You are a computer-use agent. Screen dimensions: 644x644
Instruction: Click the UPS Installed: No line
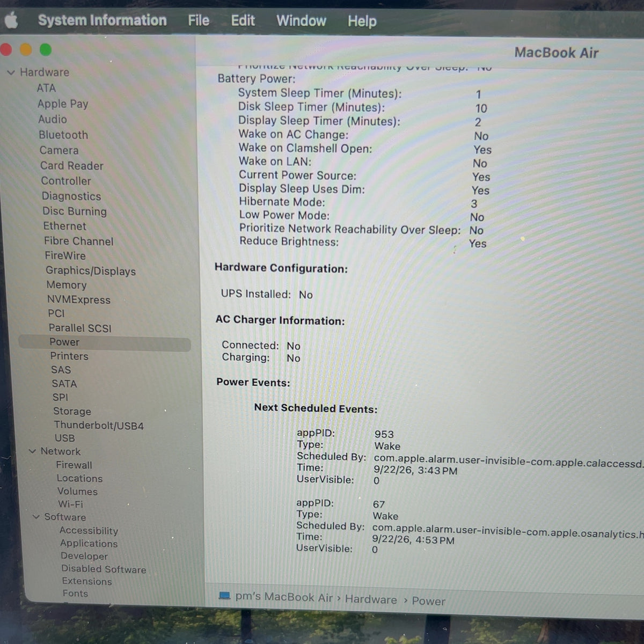coord(267,294)
